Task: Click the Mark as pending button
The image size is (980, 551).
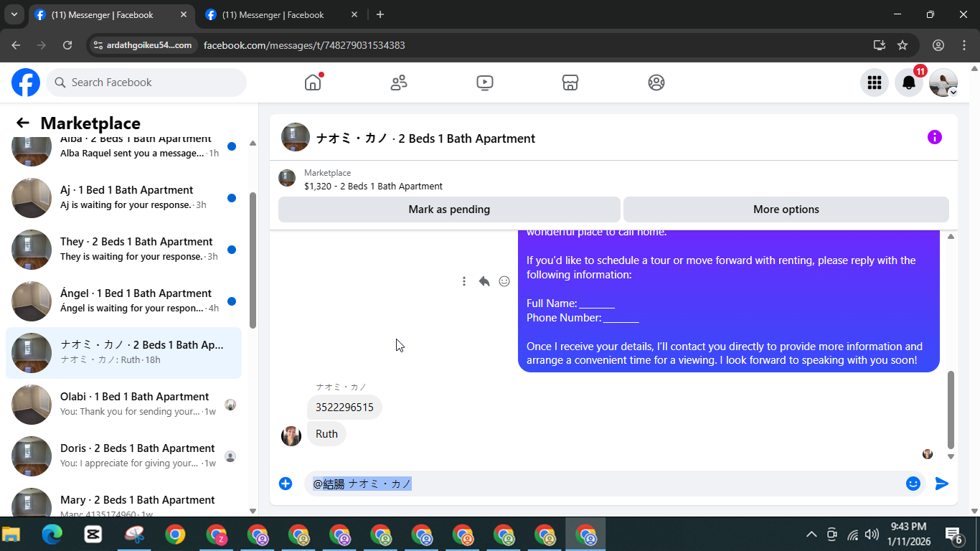Action: click(x=449, y=209)
